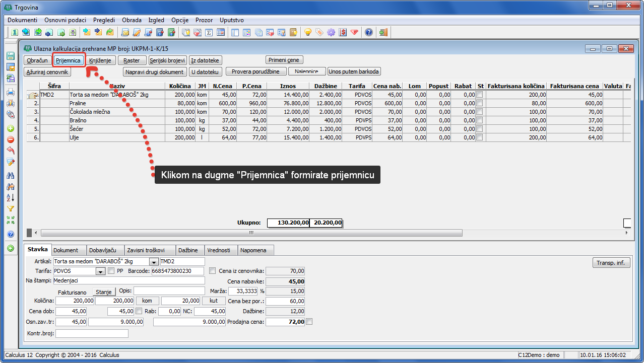Screen dimensions: 644x363
Task: Switch to the Napomena tab
Action: 256,250
